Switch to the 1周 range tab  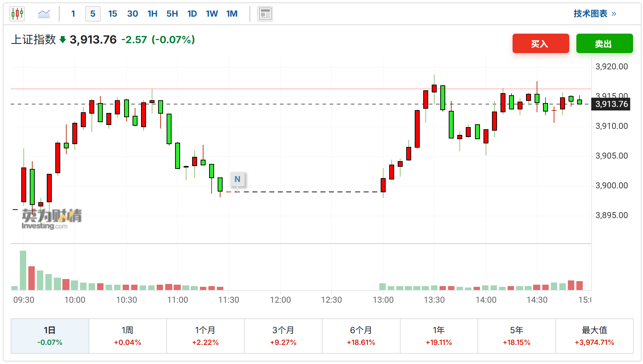click(128, 336)
